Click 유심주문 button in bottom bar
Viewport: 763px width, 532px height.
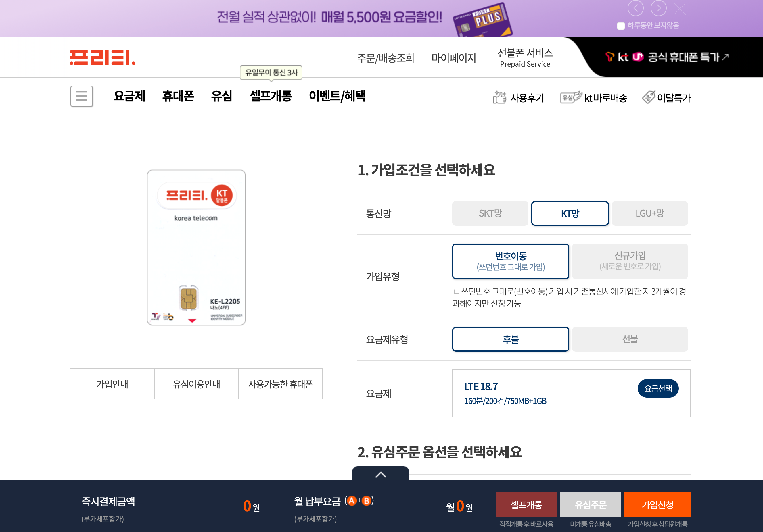[590, 504]
